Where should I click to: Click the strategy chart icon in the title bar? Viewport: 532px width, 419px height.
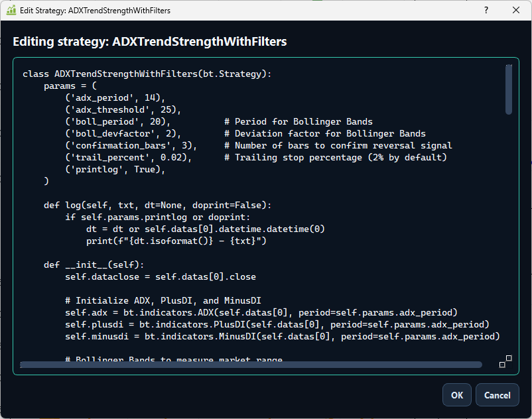click(x=11, y=10)
